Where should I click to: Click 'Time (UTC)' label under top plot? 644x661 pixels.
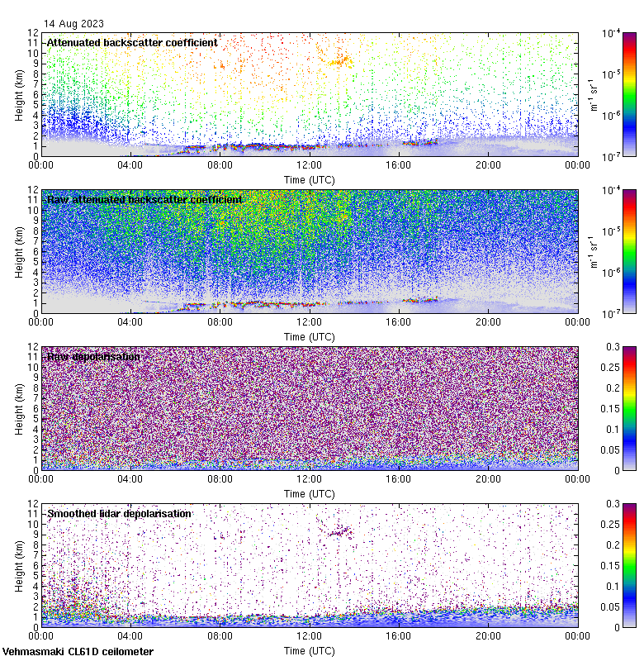[309, 180]
